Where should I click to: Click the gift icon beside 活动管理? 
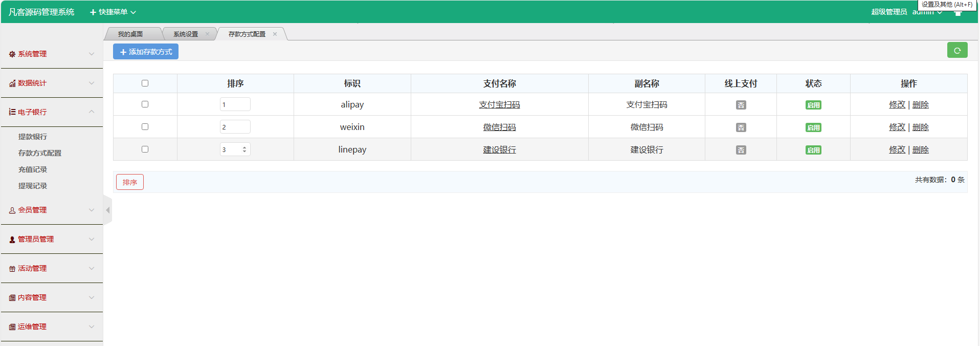pos(12,269)
